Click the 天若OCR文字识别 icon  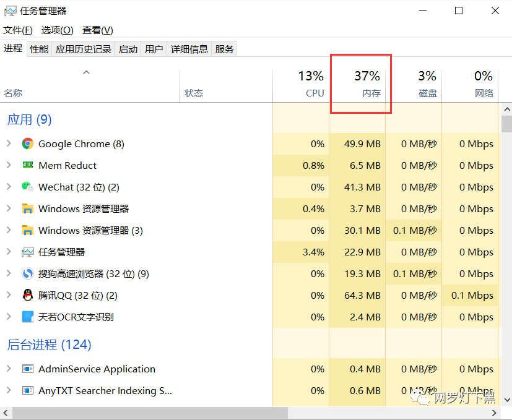click(x=28, y=317)
